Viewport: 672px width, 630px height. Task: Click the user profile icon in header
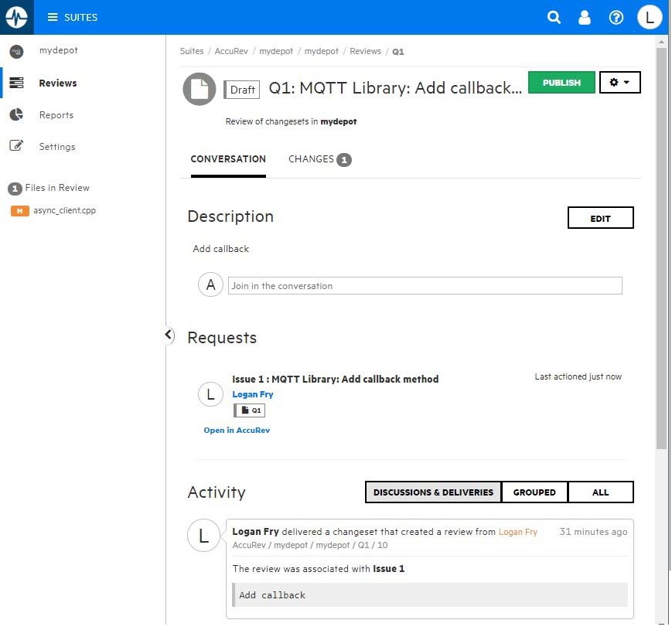585,17
